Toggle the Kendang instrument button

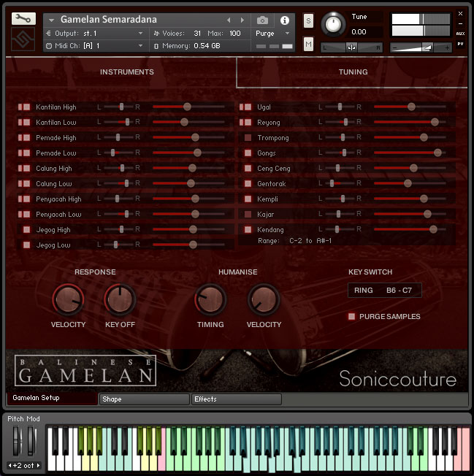click(248, 229)
